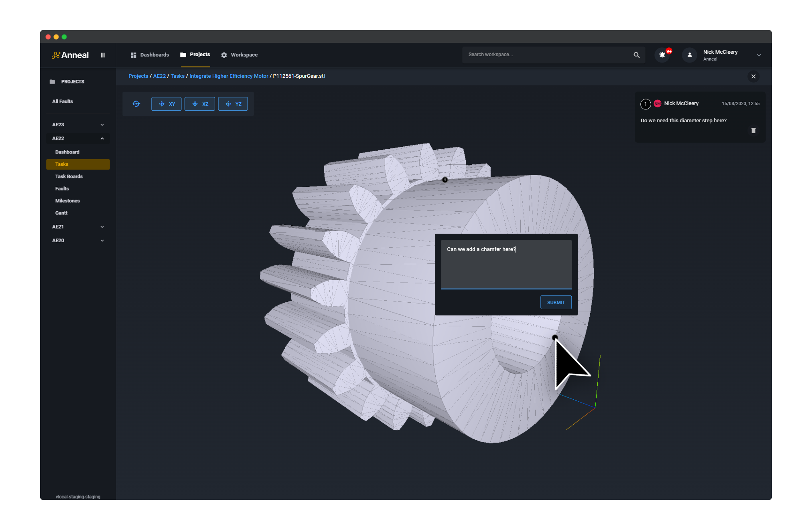Open the notifications bell with 9+ badge
Viewport: 812px width, 530px height.
pos(662,55)
